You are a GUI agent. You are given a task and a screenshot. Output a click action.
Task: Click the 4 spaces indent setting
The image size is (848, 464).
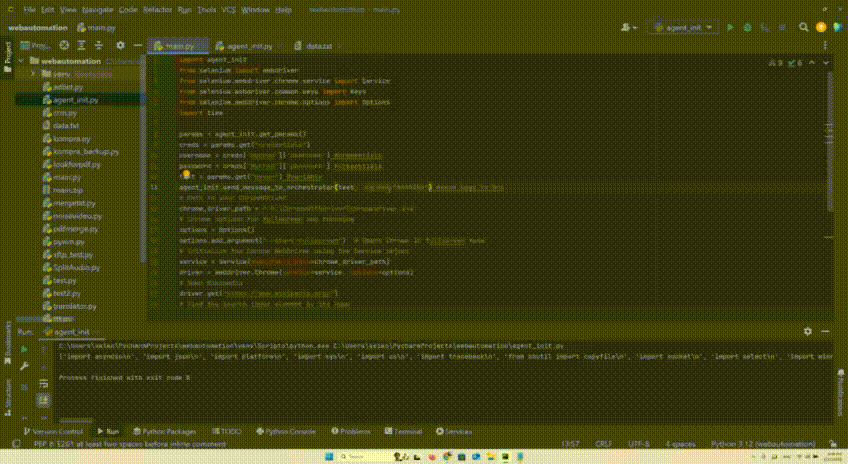point(680,444)
